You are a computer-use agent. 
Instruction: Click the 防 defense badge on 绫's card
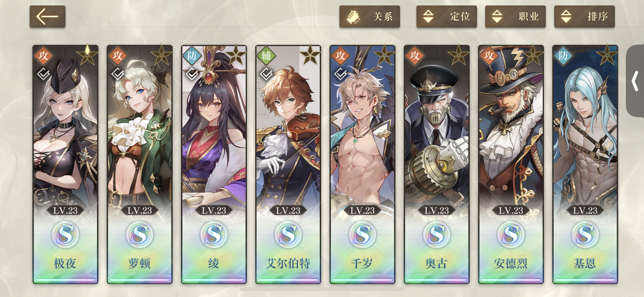(x=192, y=55)
